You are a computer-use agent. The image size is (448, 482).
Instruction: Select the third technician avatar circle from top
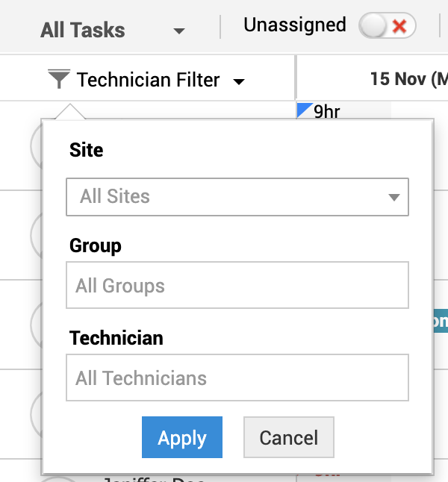pos(35,325)
